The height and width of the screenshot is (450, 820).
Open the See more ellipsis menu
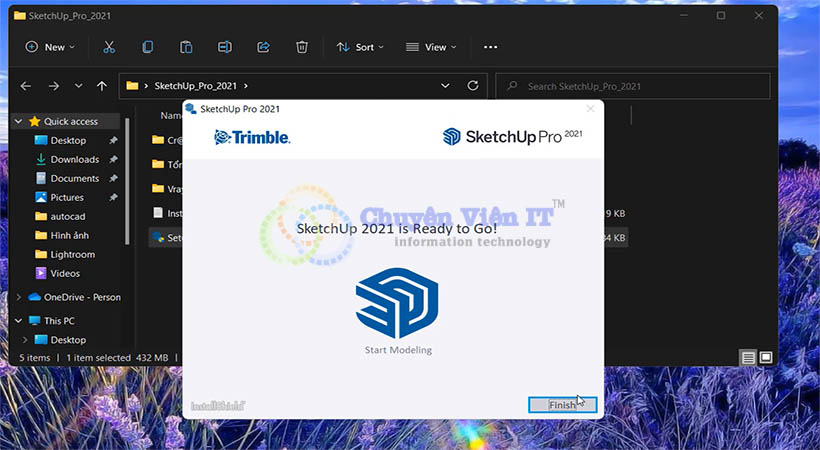pyautogui.click(x=490, y=47)
